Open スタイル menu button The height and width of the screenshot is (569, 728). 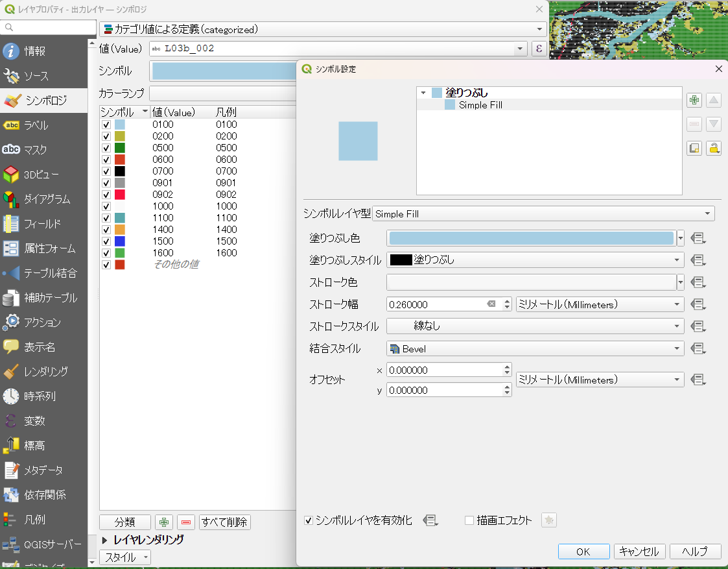pos(125,557)
